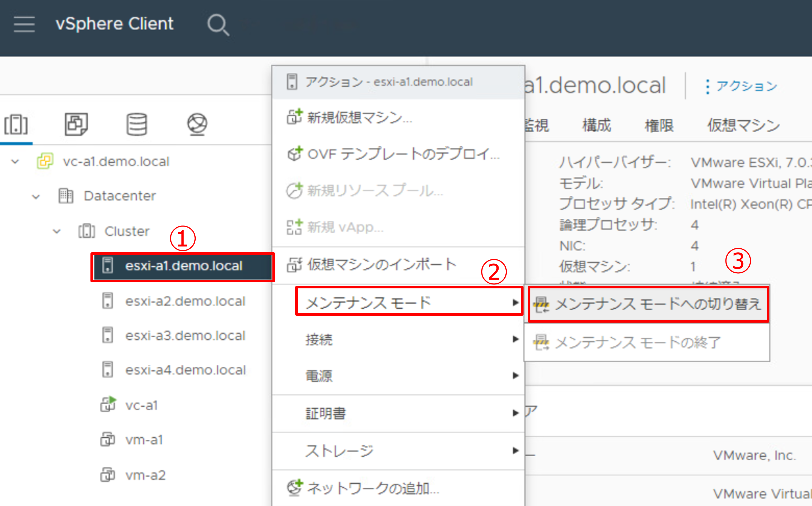Collapse the vc-a1.demo.local tree node

tap(15, 162)
